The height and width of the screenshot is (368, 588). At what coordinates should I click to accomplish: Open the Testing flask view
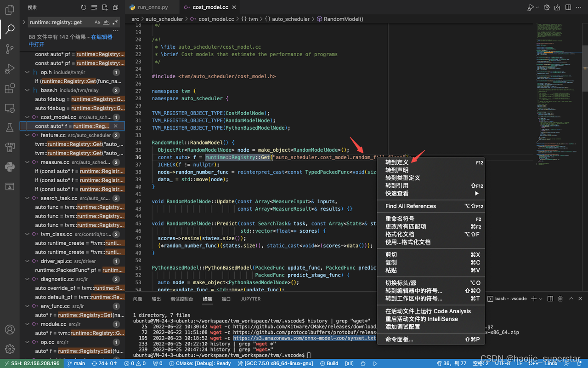click(x=10, y=127)
